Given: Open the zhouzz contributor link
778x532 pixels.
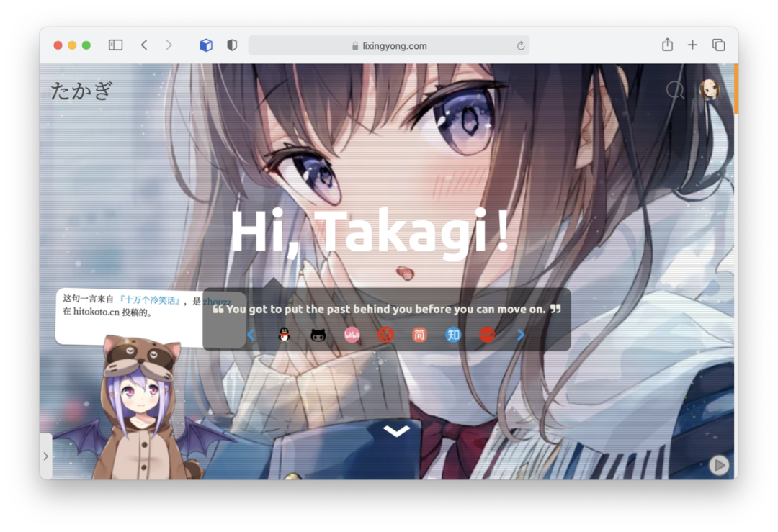Looking at the screenshot, I should (x=217, y=302).
